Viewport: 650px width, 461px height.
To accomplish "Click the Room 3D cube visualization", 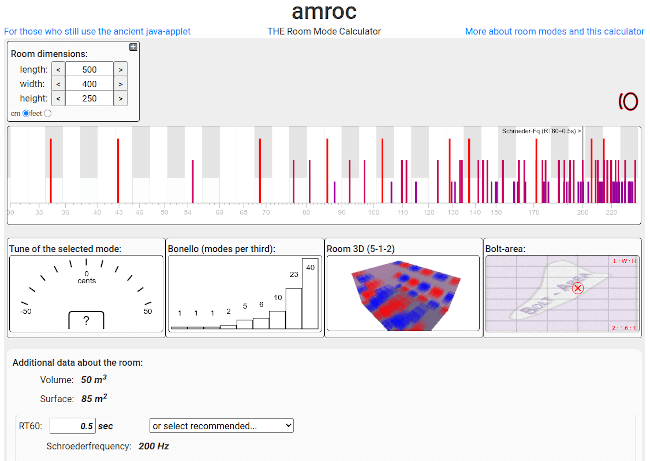I will (404, 293).
